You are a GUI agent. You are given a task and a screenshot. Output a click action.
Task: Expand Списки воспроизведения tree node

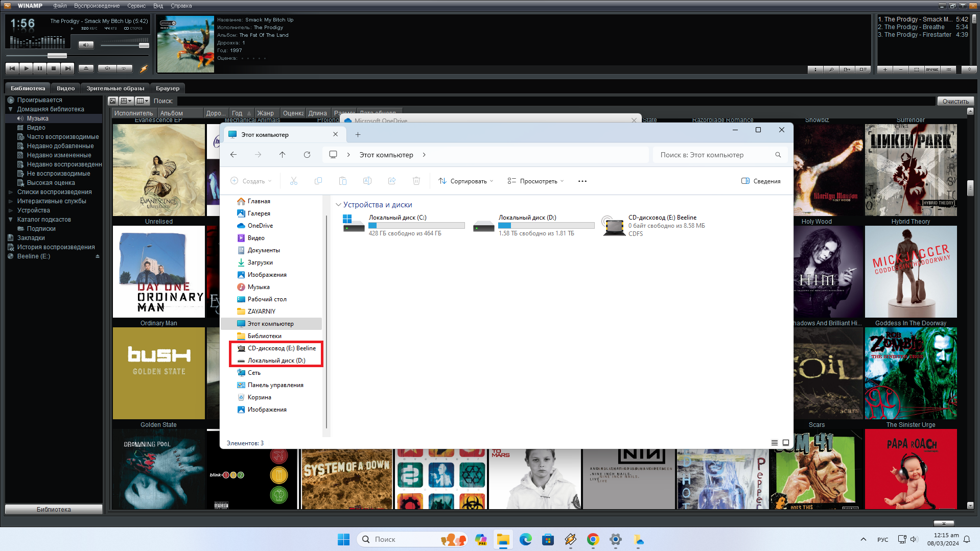(x=10, y=192)
